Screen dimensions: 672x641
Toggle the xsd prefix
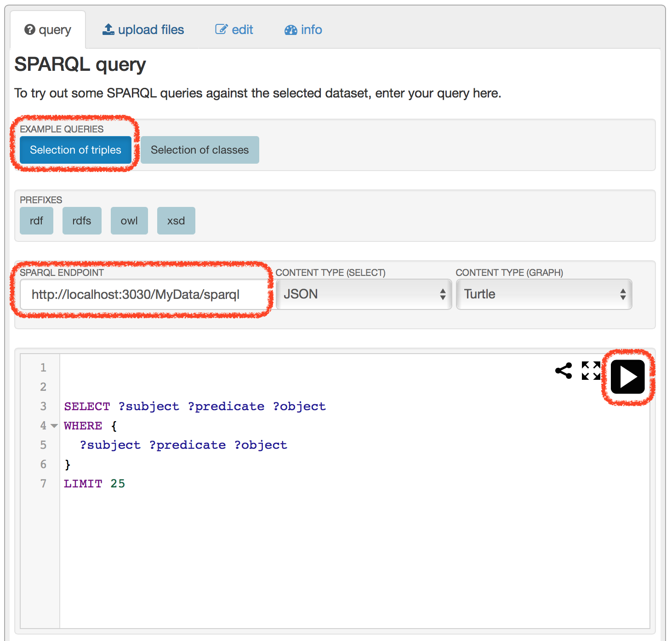(x=176, y=220)
